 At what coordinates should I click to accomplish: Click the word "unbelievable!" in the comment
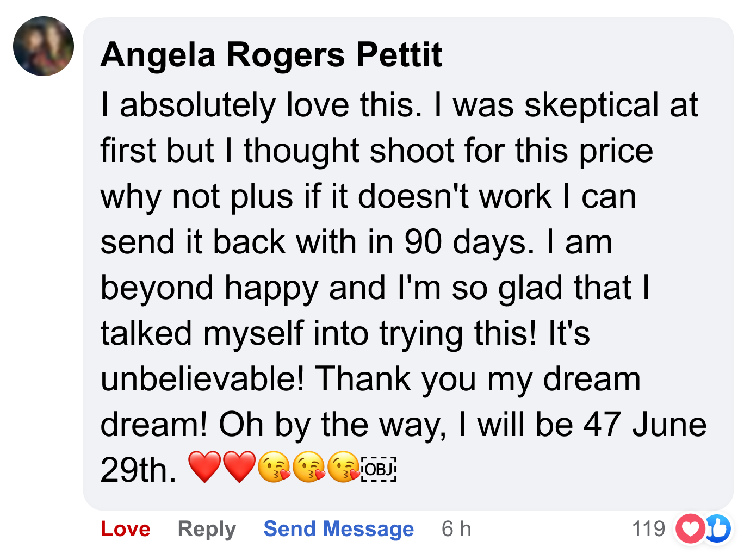[202, 379]
